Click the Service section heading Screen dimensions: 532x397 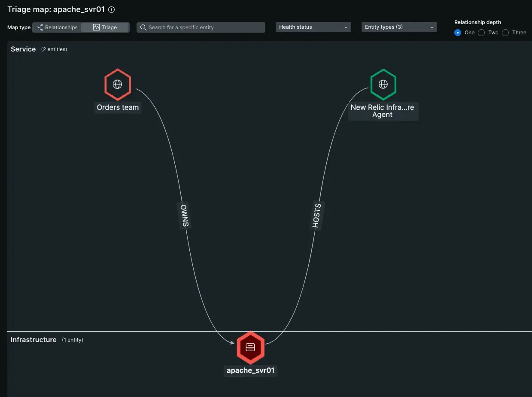tap(23, 49)
